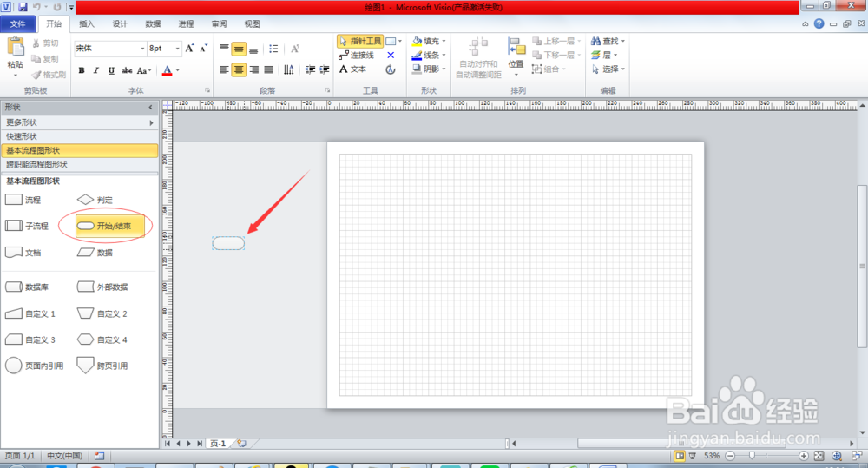Click the 页面内引用 circle shape
The width and height of the screenshot is (868, 468).
click(x=35, y=366)
